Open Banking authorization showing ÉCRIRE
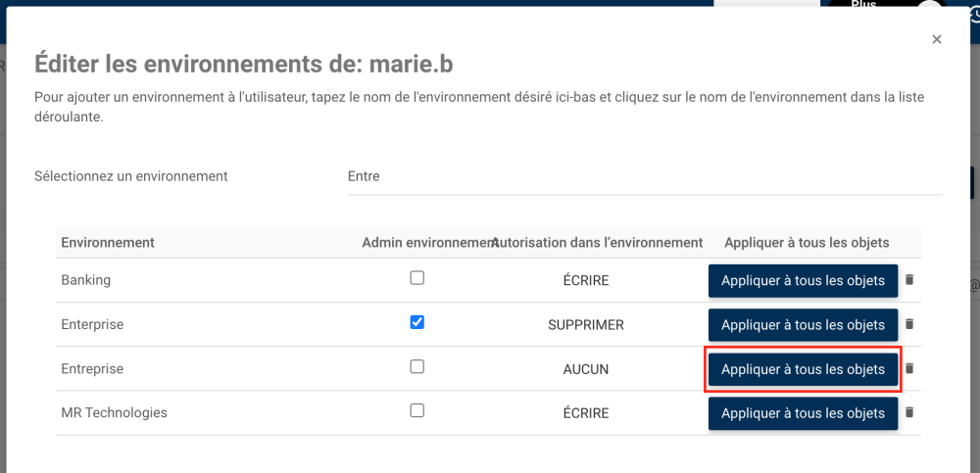The height and width of the screenshot is (473, 980). [x=586, y=281]
